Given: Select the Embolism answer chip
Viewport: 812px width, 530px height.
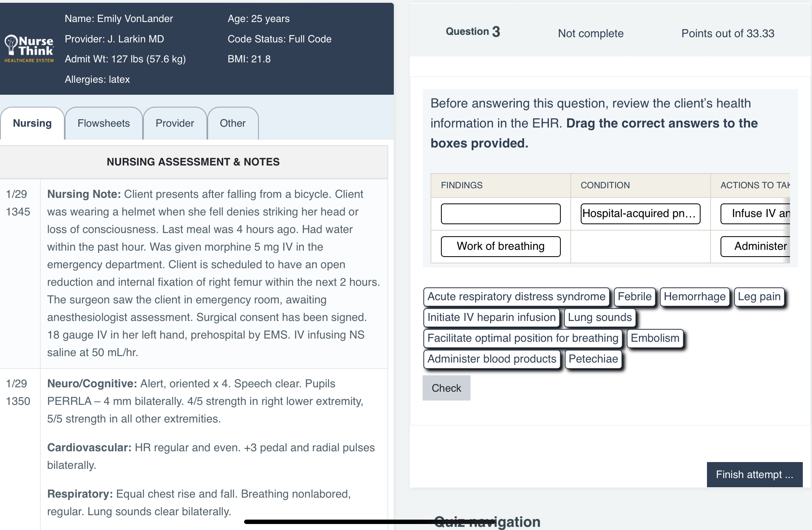Looking at the screenshot, I should [x=655, y=338].
